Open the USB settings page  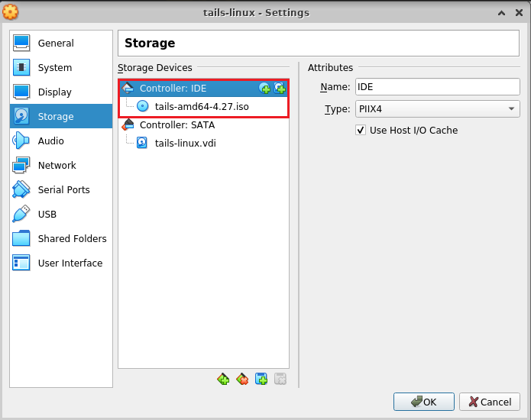(61, 214)
